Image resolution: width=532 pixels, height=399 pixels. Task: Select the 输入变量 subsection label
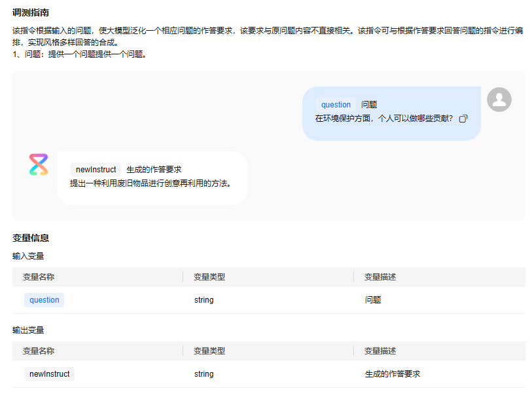point(25,256)
